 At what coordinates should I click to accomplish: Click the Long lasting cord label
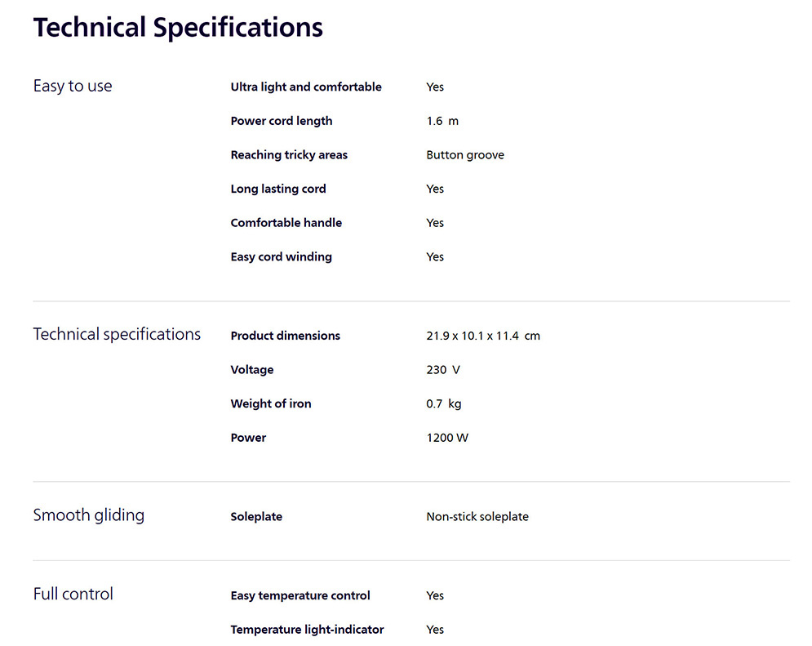point(278,189)
